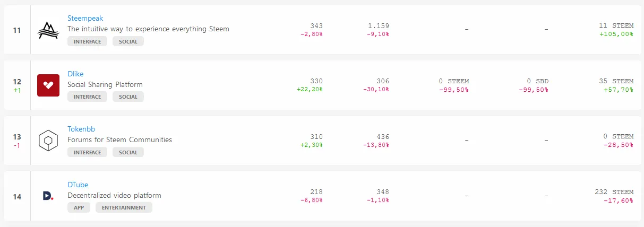
Task: Pick the SOCIAL tag under Dlike
Action: [x=128, y=97]
